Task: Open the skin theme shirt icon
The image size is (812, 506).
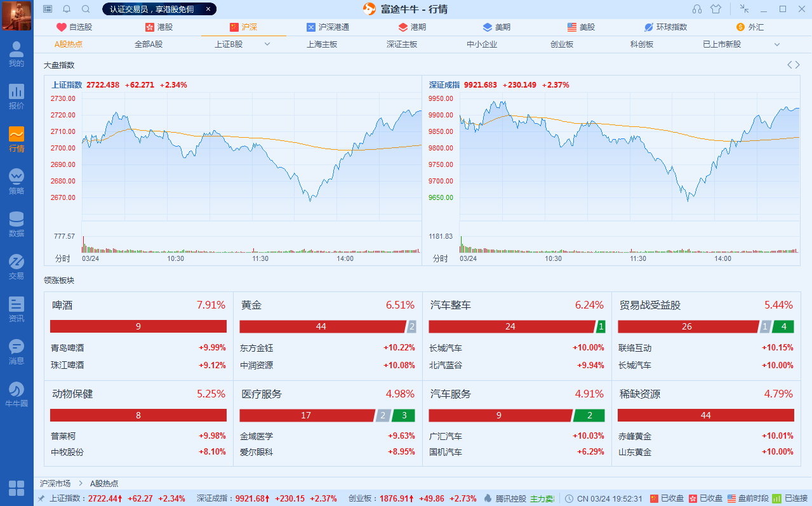Action: (716, 9)
